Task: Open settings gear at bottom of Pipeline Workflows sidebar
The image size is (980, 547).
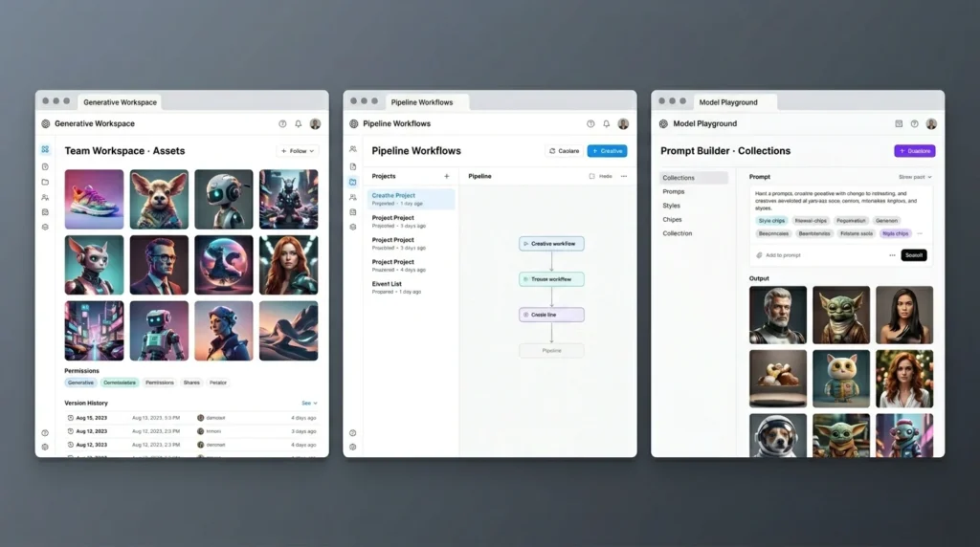Action: click(353, 448)
